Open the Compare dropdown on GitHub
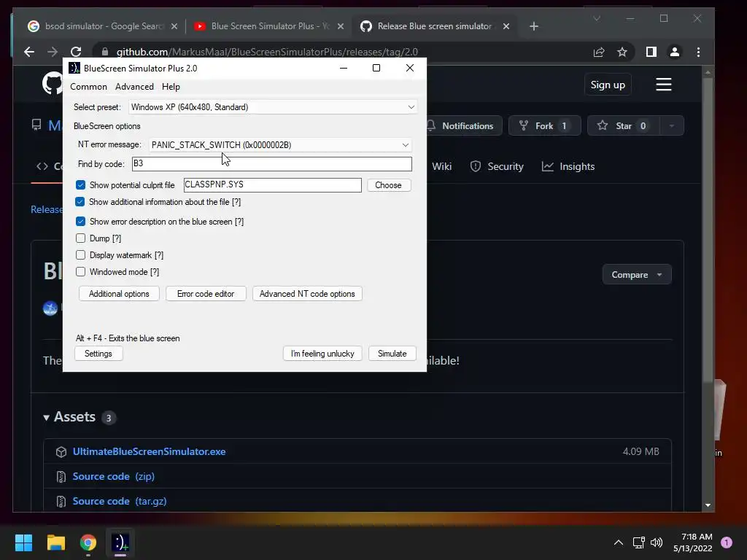This screenshot has height=560, width=747. 636,275
